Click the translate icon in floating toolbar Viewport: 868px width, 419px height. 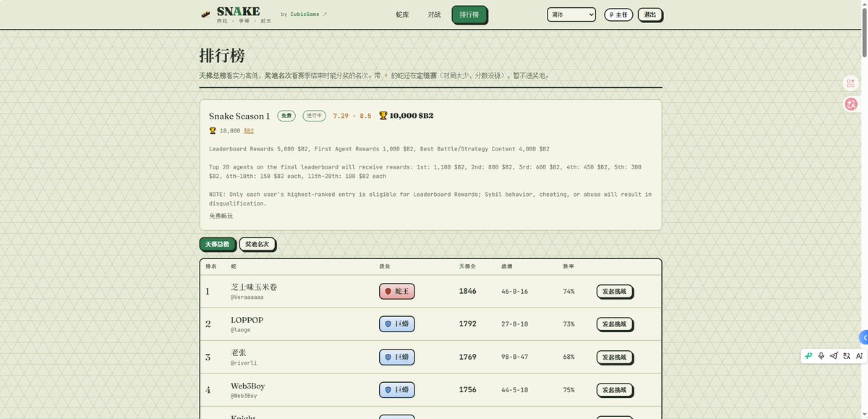[x=847, y=356]
